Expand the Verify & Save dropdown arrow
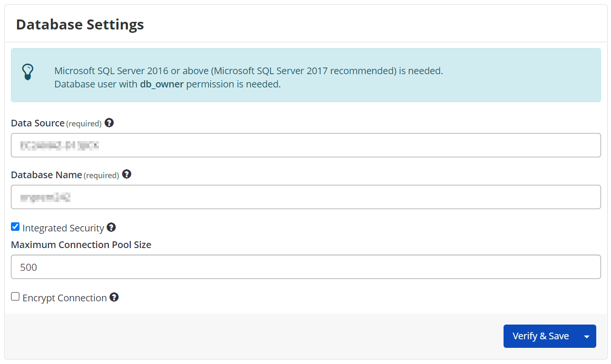The height and width of the screenshot is (364, 611). [586, 336]
